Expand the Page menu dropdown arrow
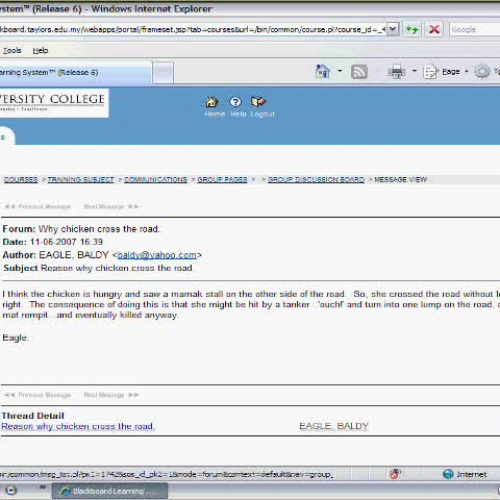500x500 pixels. [x=466, y=71]
